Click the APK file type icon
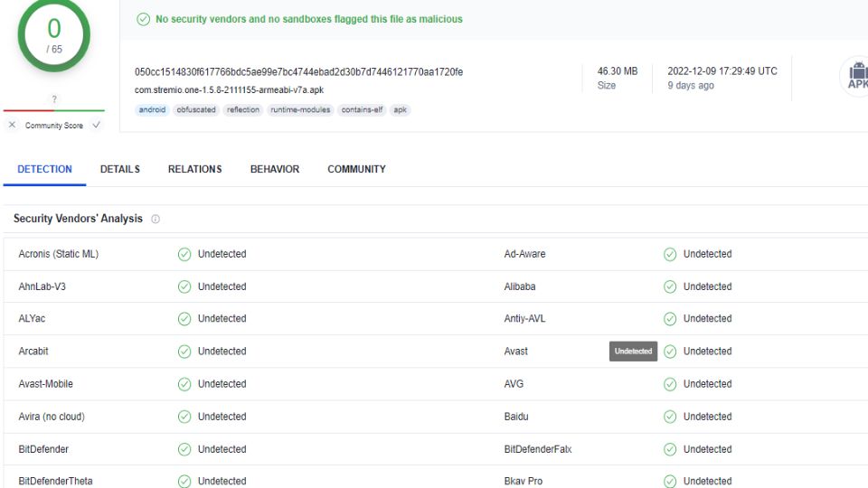This screenshot has height=488, width=868. 855,76
